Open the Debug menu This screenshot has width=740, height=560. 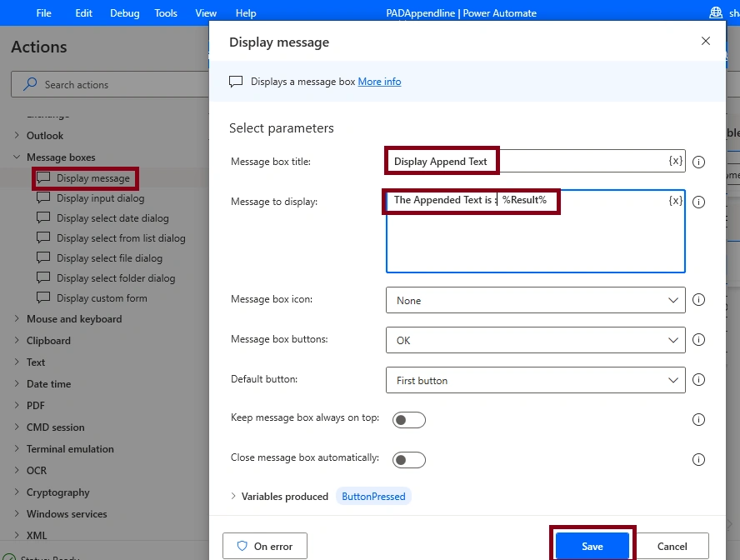click(125, 13)
